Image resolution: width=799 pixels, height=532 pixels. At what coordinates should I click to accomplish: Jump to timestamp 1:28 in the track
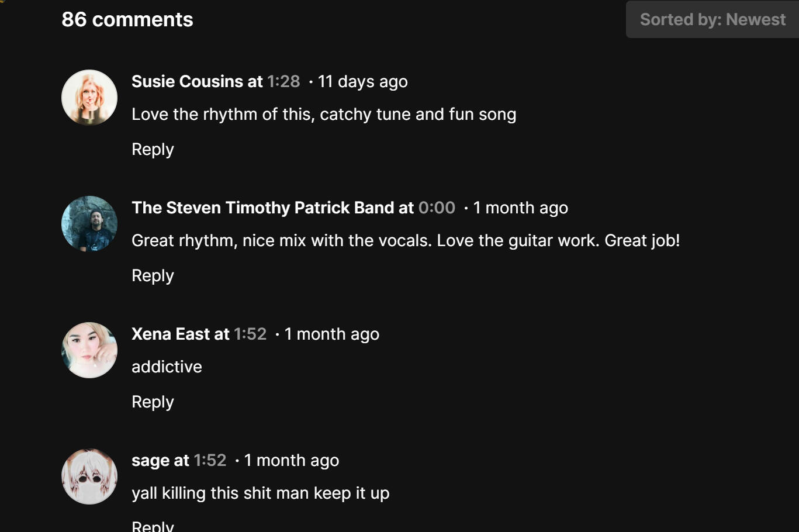tap(283, 81)
